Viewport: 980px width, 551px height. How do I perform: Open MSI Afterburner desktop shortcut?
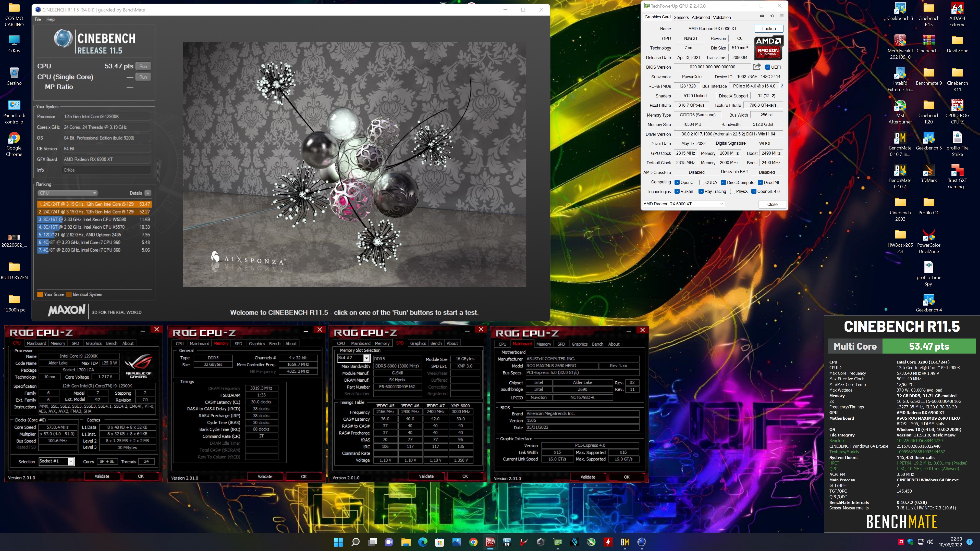pyautogui.click(x=900, y=112)
